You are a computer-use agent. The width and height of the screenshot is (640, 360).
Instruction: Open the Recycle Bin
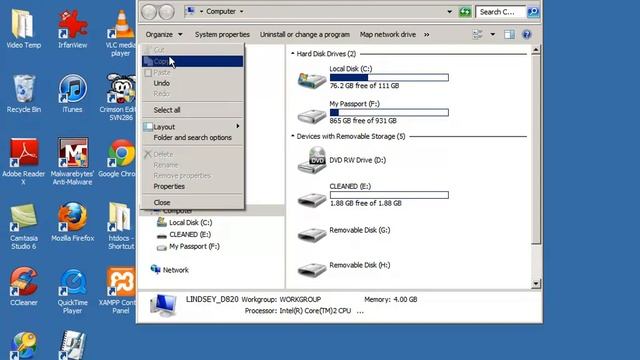[x=23, y=93]
